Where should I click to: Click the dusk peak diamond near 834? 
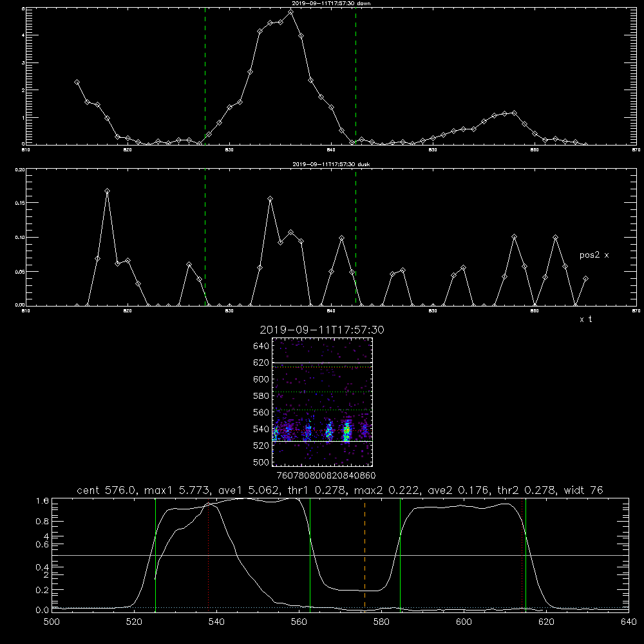[270, 199]
